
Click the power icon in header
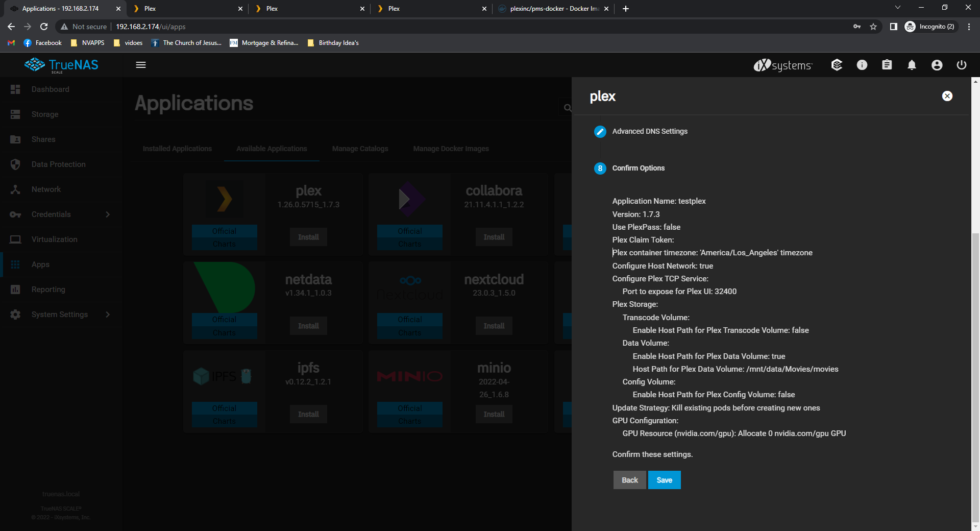pyautogui.click(x=962, y=65)
